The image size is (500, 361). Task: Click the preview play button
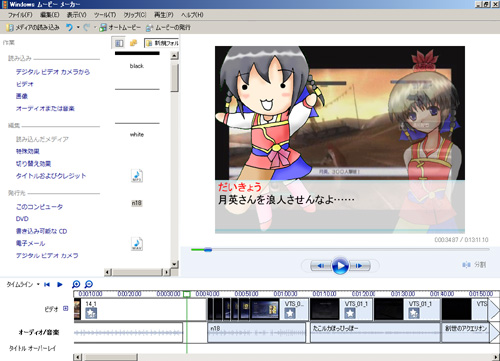[x=340, y=266]
